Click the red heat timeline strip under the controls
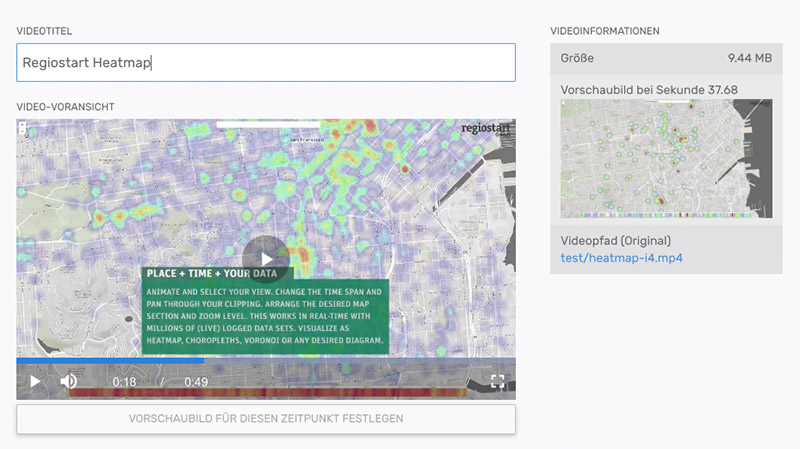This screenshot has width=800, height=449. point(266,393)
